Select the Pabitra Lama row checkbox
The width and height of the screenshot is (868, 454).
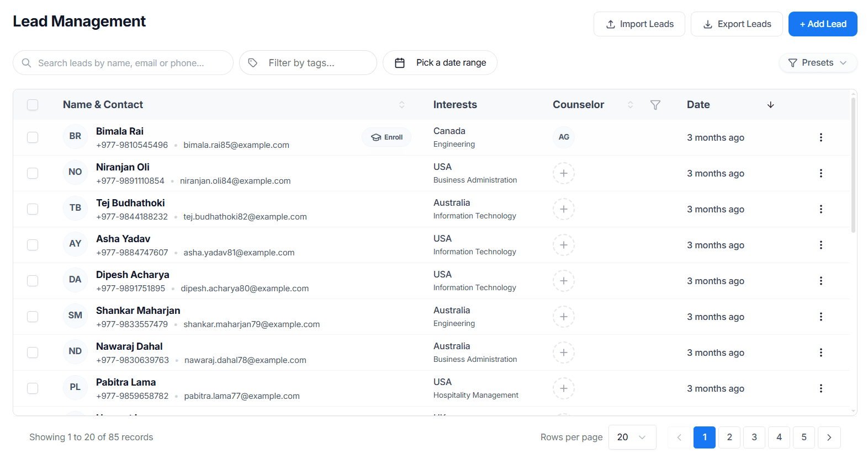[x=33, y=388]
